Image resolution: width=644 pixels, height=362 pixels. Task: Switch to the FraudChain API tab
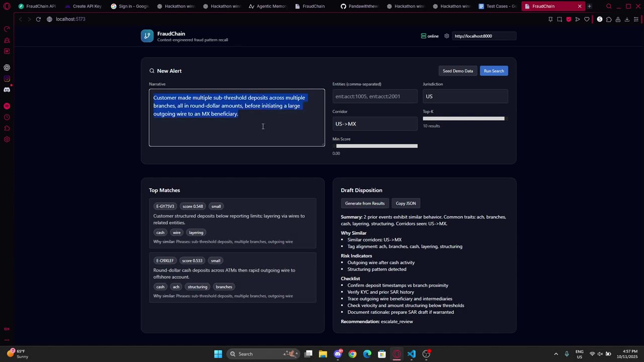click(x=37, y=7)
